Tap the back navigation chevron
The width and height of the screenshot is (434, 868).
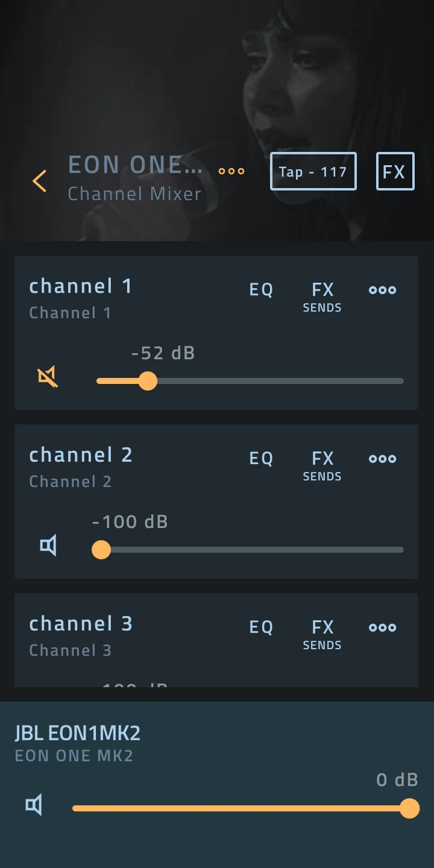39,181
